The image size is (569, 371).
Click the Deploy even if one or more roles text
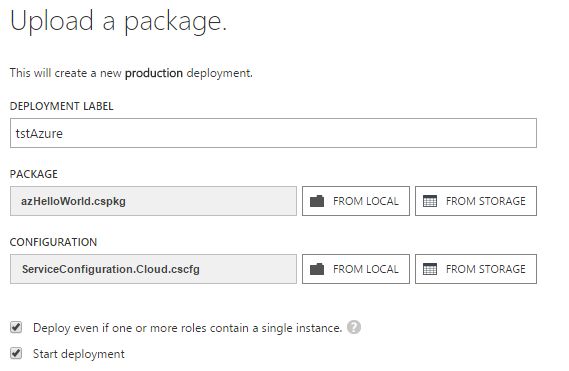188,328
